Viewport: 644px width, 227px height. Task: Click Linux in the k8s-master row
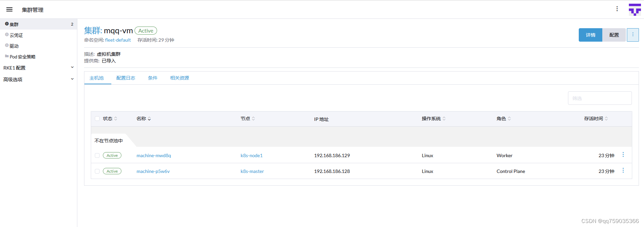pos(427,171)
